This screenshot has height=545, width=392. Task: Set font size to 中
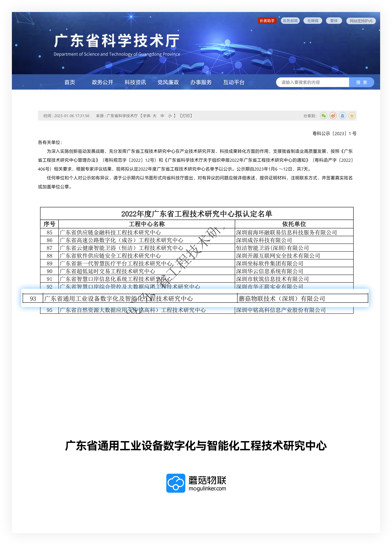pyautogui.click(x=162, y=116)
